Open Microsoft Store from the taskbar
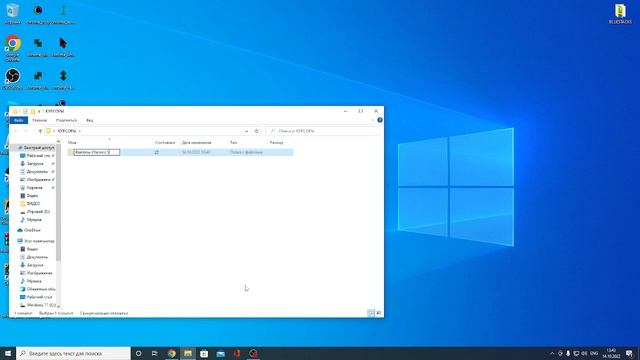The image size is (640, 360). pyautogui.click(x=204, y=353)
